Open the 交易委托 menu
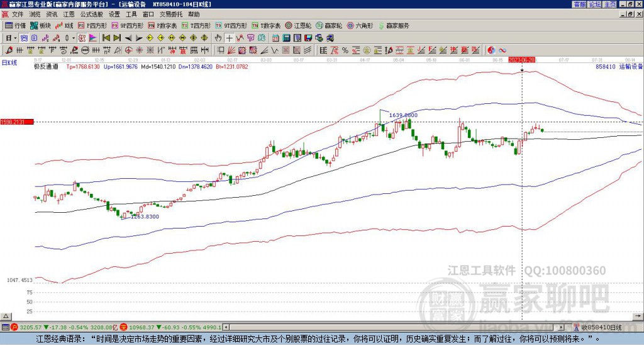This screenshot has width=644, height=345. 171,14
